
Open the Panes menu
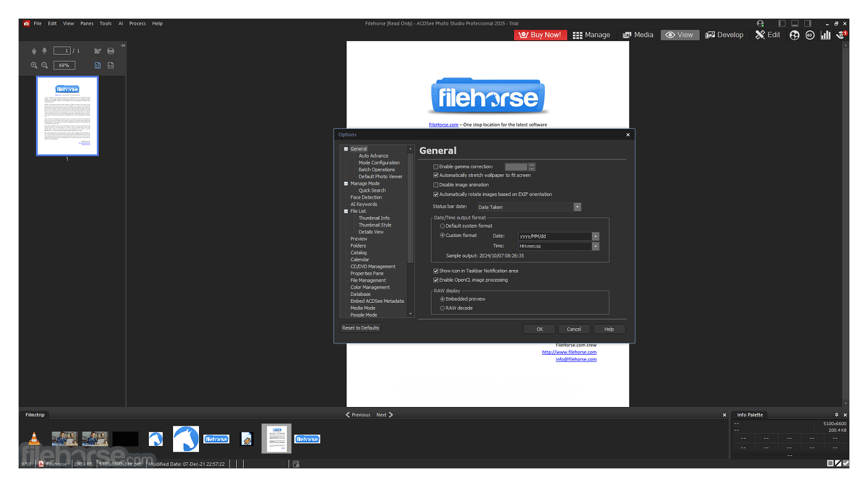click(87, 24)
